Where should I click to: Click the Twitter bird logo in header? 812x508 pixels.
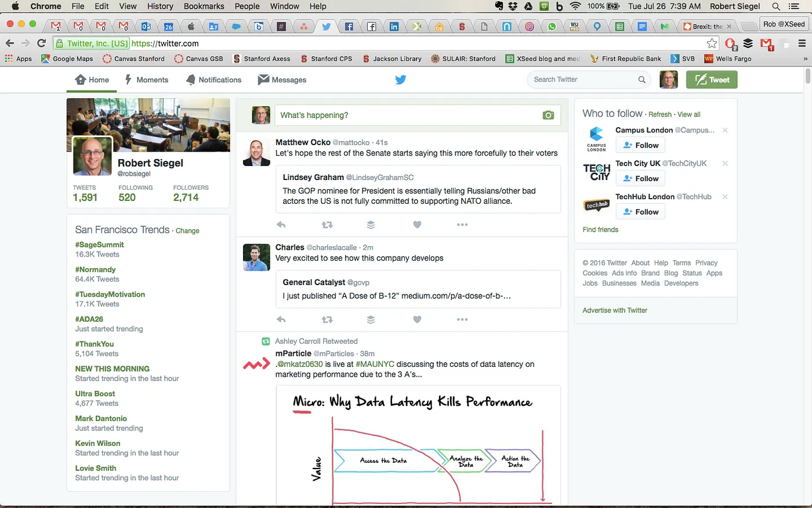401,80
